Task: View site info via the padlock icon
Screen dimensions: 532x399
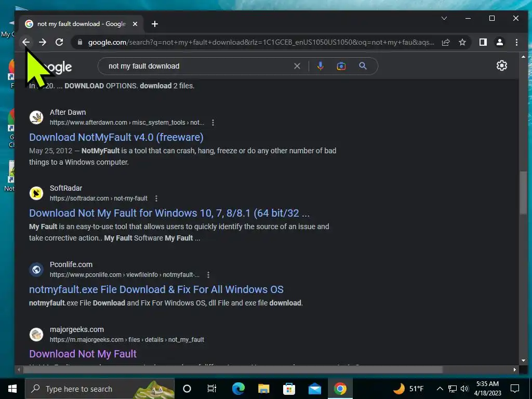Action: pos(80,42)
